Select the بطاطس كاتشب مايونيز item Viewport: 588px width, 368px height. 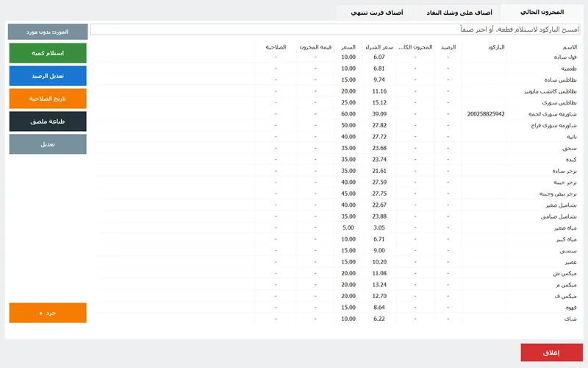point(550,91)
